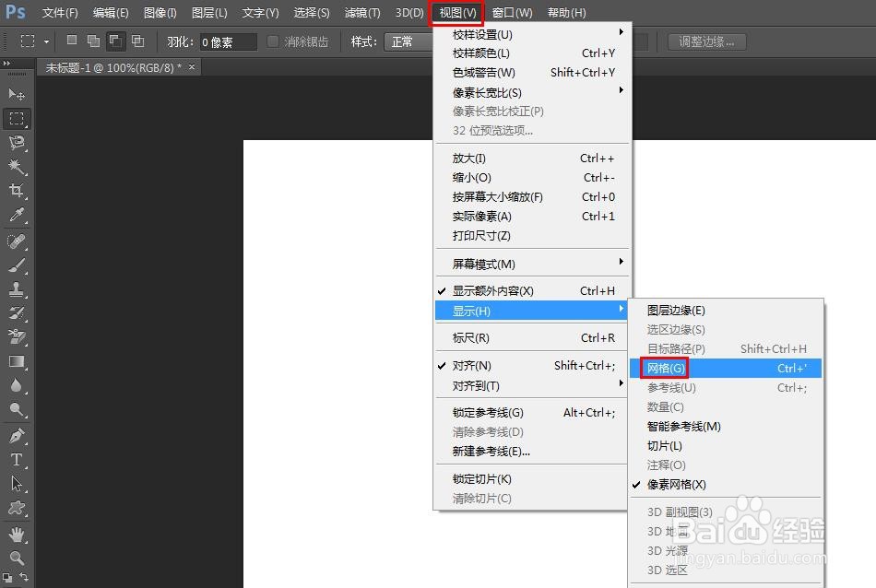876x588 pixels.
Task: Click the New Selection mode icon
Action: 72,41
